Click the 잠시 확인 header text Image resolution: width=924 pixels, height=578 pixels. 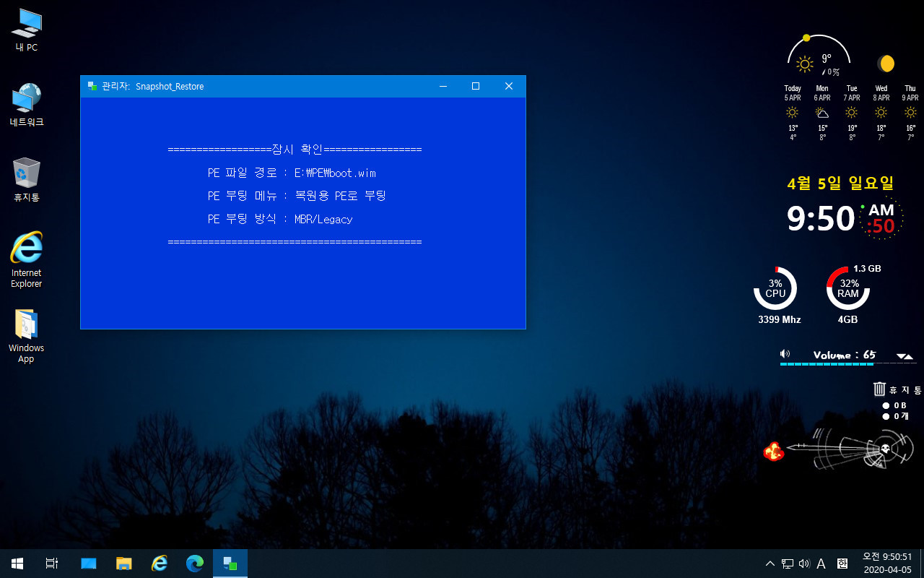(x=297, y=150)
